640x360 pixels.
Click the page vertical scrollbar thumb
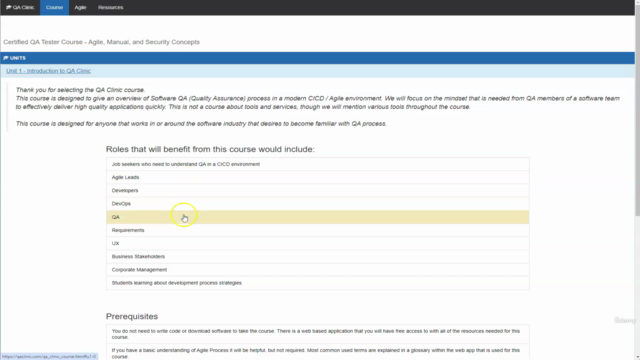pyautogui.click(x=637, y=110)
